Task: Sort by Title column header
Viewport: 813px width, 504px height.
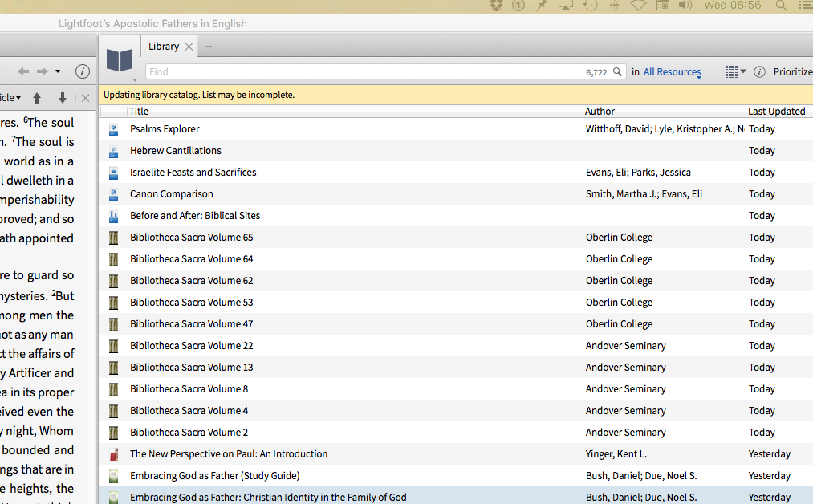Action: (x=139, y=111)
